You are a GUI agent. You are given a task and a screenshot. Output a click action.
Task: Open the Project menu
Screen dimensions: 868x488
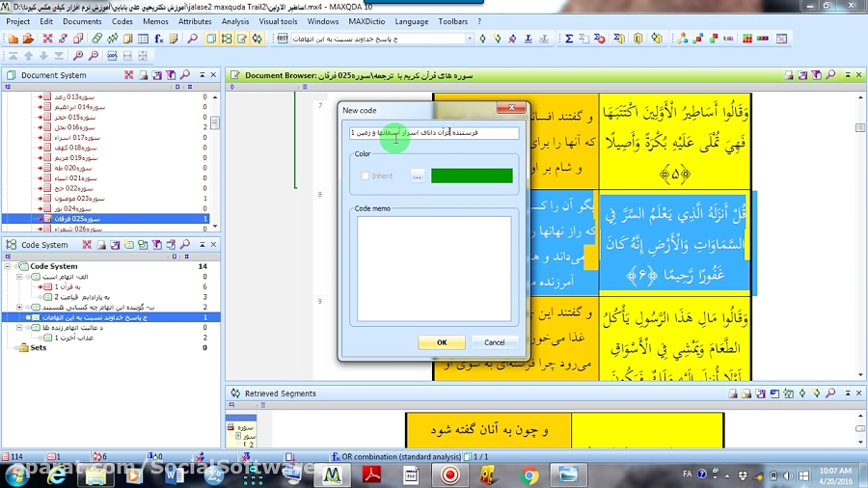[17, 21]
